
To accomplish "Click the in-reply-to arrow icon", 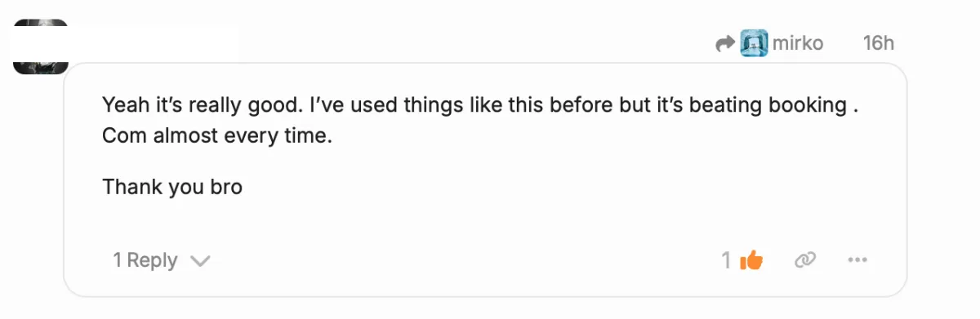I will point(725,43).
